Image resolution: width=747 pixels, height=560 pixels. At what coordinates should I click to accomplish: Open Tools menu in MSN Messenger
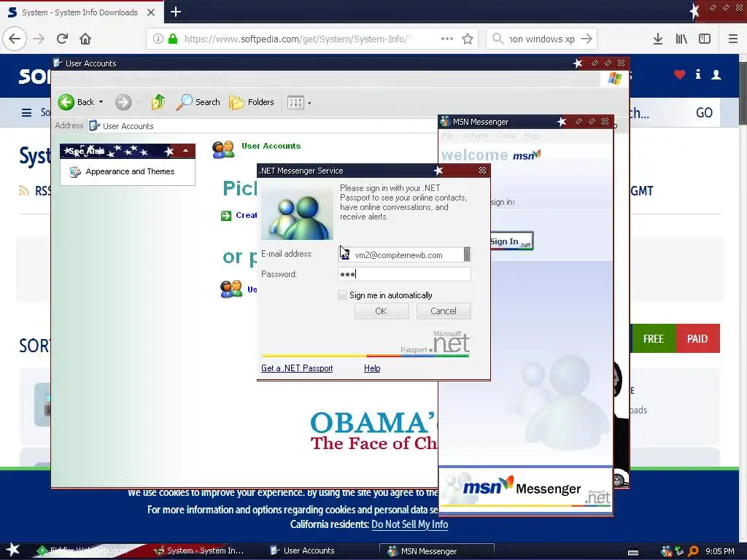506,136
